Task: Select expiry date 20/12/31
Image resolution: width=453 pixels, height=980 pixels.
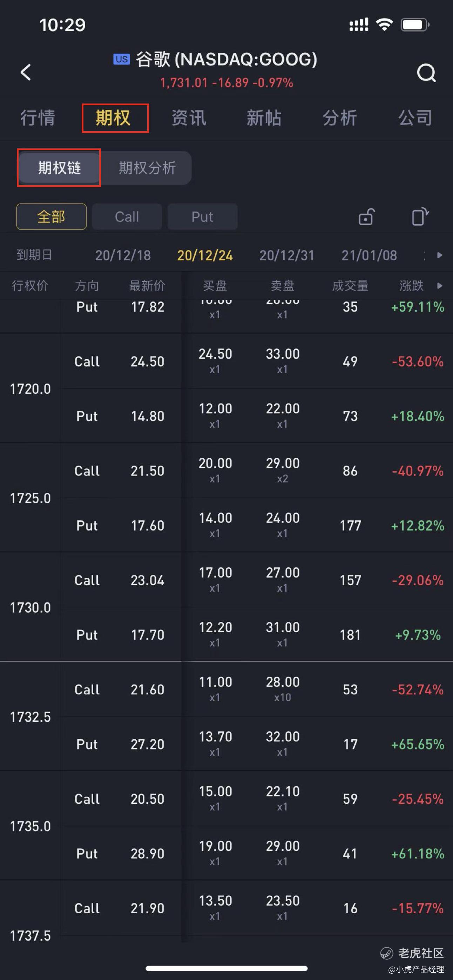Action: coord(287,255)
